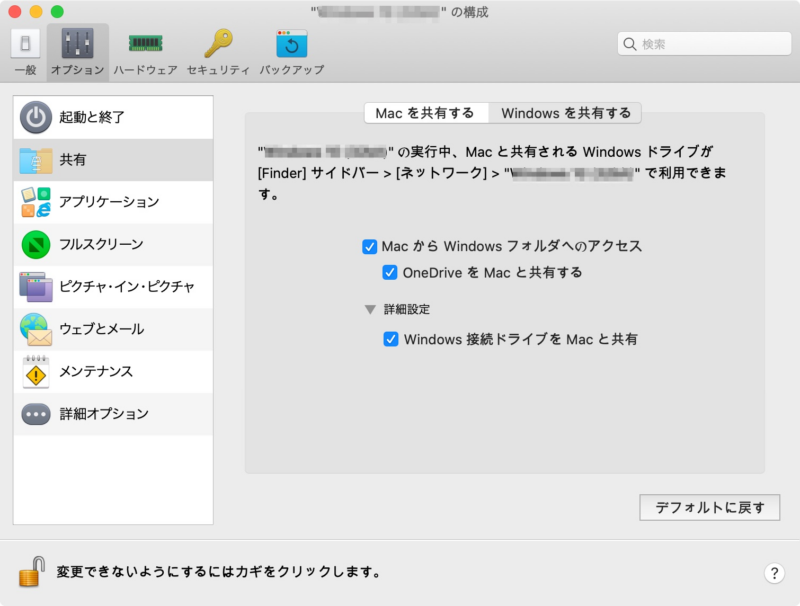Switch to the Mac を共有する tab

(x=426, y=113)
